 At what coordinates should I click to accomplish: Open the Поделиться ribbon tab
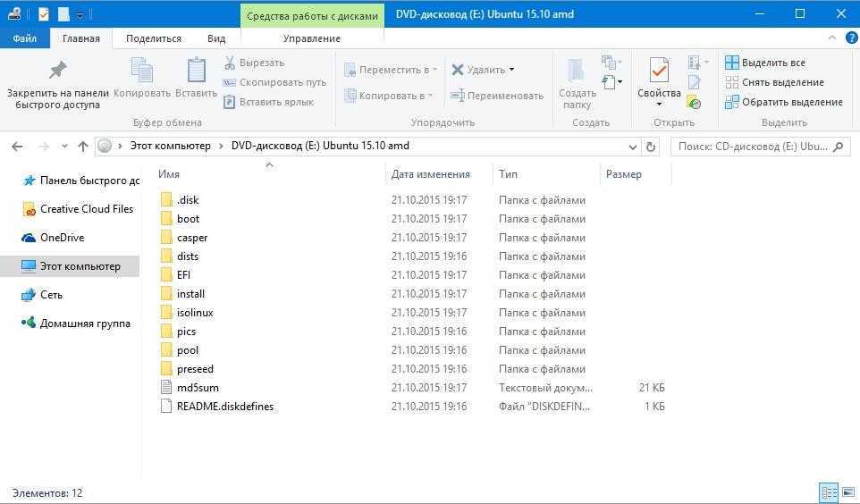point(153,38)
